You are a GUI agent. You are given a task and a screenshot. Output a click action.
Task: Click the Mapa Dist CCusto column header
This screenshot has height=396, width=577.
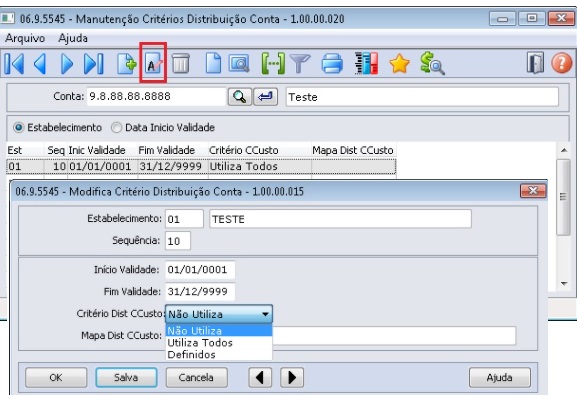coord(353,150)
